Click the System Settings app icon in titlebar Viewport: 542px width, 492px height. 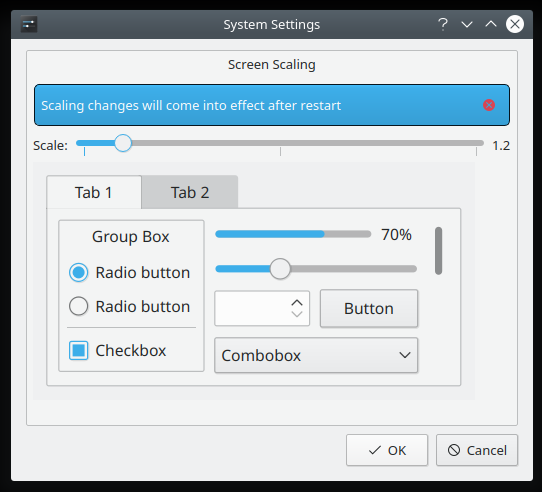point(29,24)
